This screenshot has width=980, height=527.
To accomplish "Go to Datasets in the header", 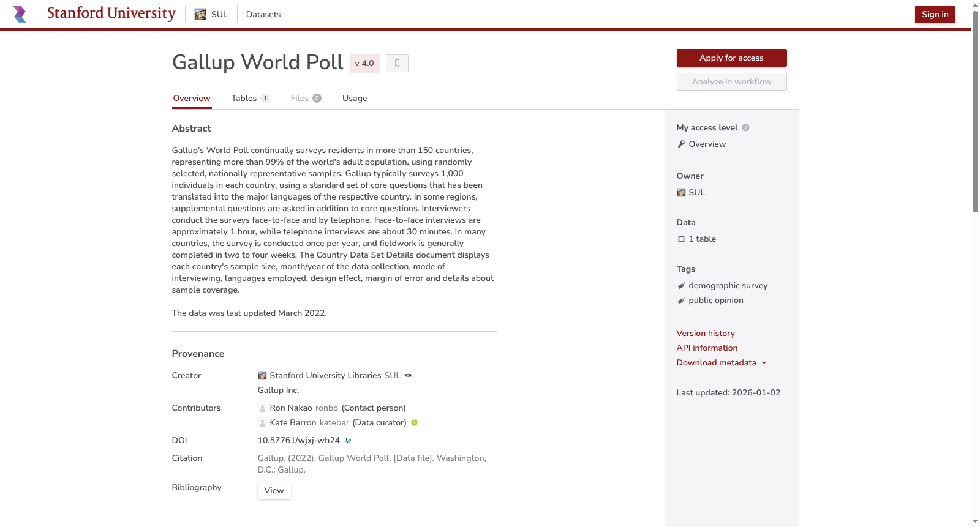I will (x=263, y=14).
